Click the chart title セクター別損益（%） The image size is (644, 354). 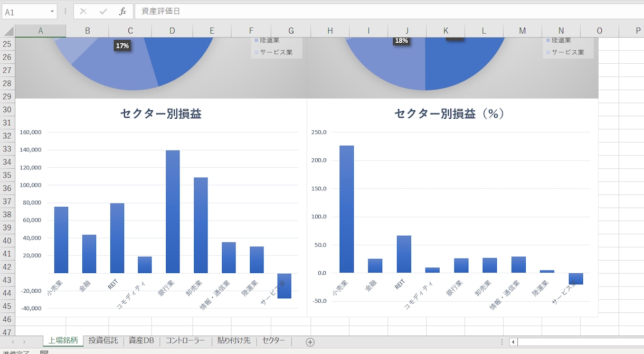coord(450,113)
